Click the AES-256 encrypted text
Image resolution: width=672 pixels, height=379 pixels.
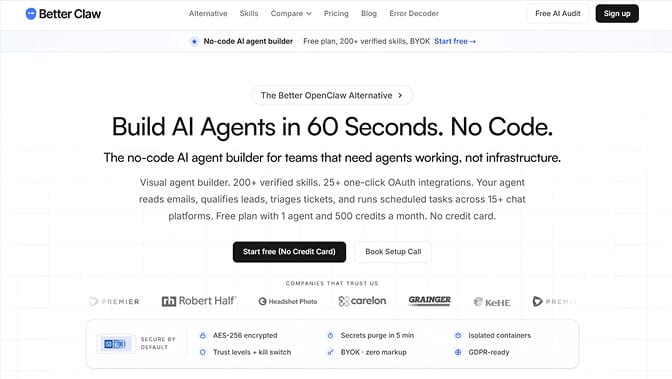245,335
